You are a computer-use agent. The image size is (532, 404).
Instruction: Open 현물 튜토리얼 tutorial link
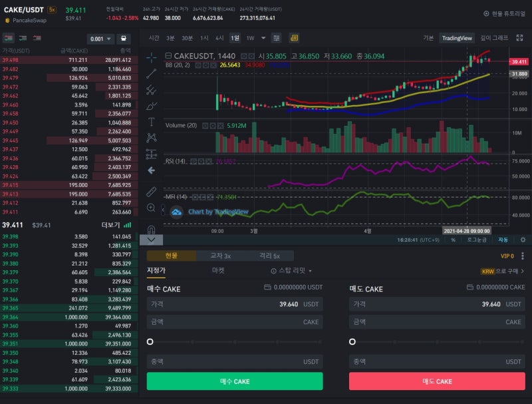point(504,13)
